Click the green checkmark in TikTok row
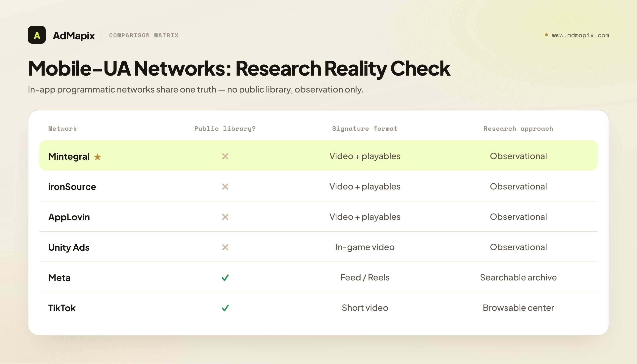 coord(225,308)
